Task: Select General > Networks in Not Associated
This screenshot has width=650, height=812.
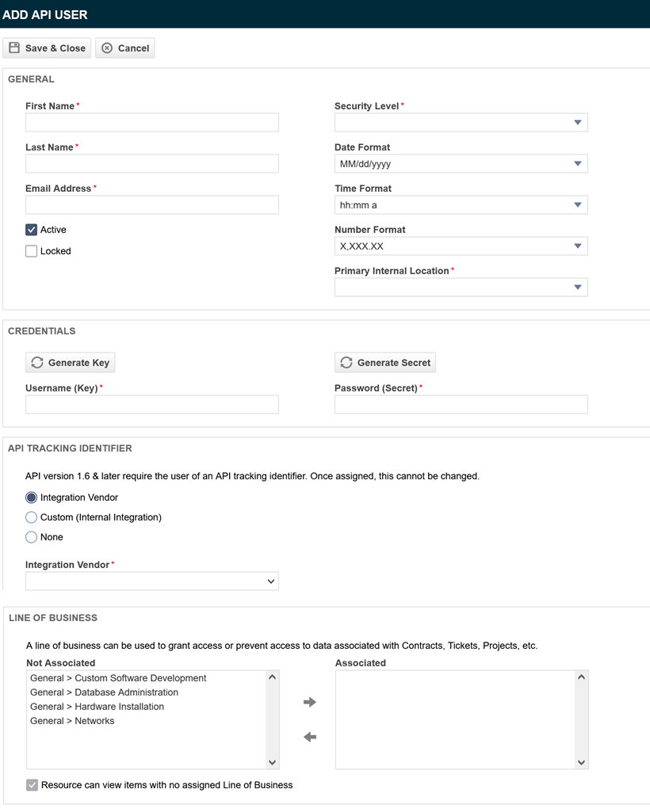Action: [72, 721]
